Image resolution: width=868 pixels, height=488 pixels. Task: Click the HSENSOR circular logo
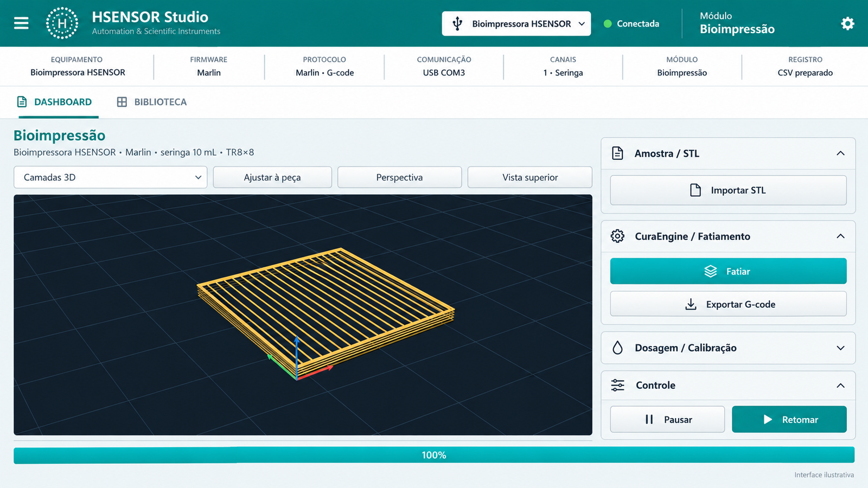pos(62,23)
